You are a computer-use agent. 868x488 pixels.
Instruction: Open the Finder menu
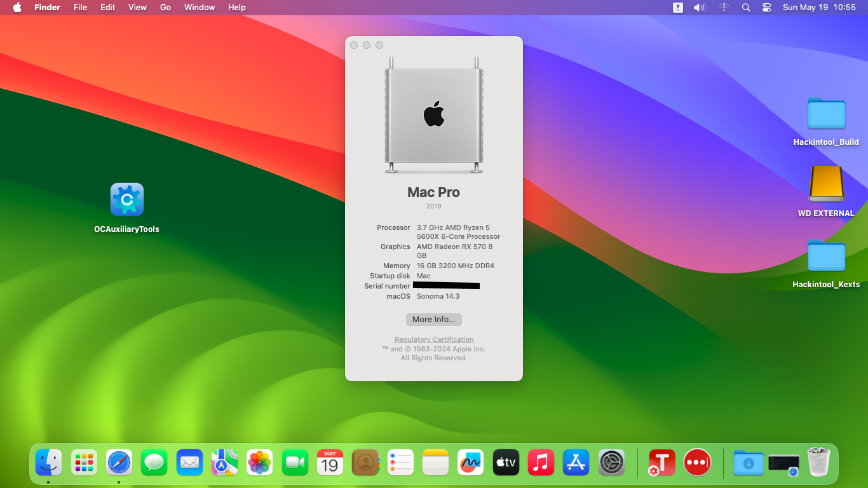click(x=47, y=8)
